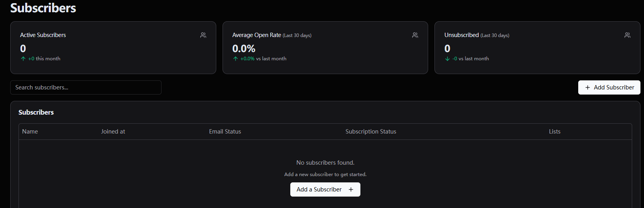The width and height of the screenshot is (644, 208).
Task: Open the Average Open Rate stat card
Action: click(x=325, y=48)
